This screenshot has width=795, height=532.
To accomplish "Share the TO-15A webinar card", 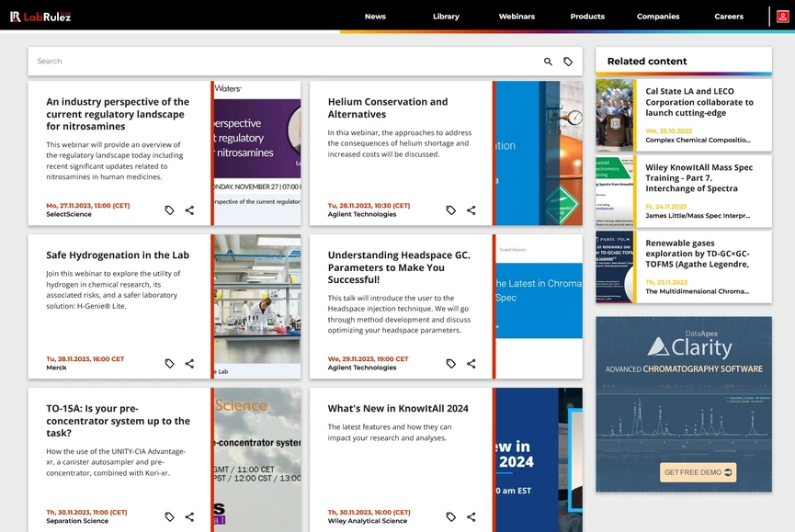I will coord(189,516).
